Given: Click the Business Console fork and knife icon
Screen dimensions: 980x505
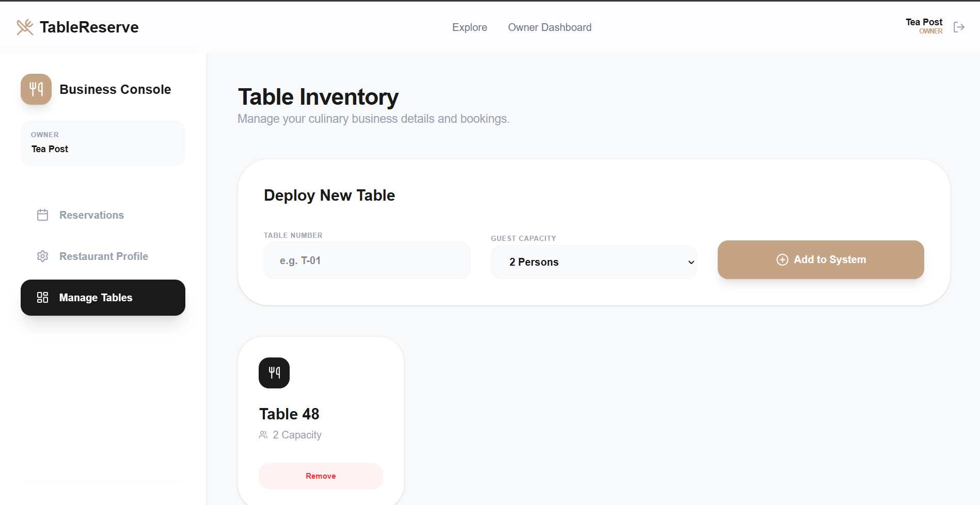Looking at the screenshot, I should click(36, 89).
